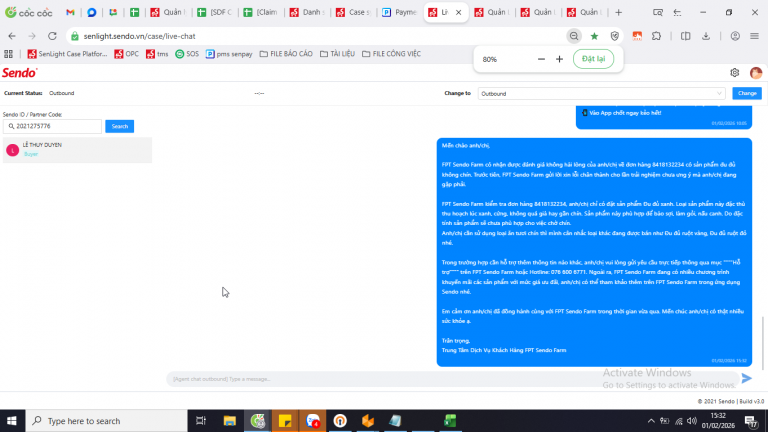View site security lock info
The height and width of the screenshot is (432, 768).
(75, 36)
